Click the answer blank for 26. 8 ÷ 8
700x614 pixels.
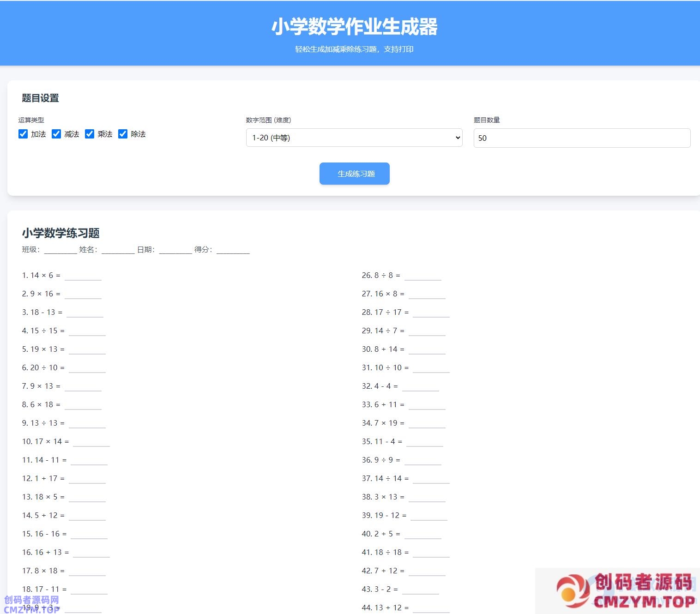[423, 276]
